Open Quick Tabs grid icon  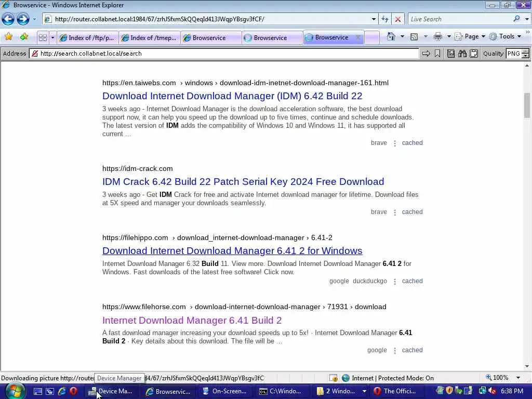[x=43, y=37]
